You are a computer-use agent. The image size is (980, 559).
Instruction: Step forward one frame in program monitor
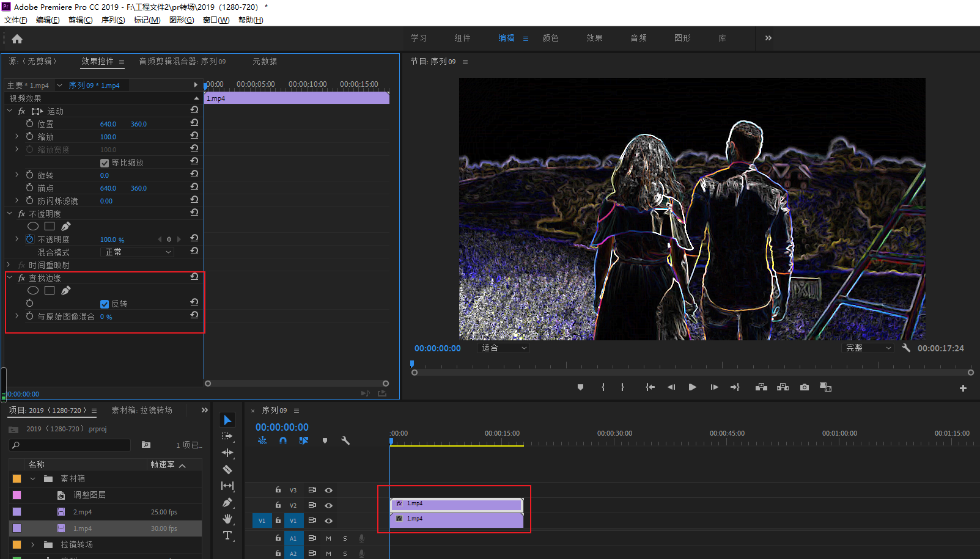tap(714, 387)
